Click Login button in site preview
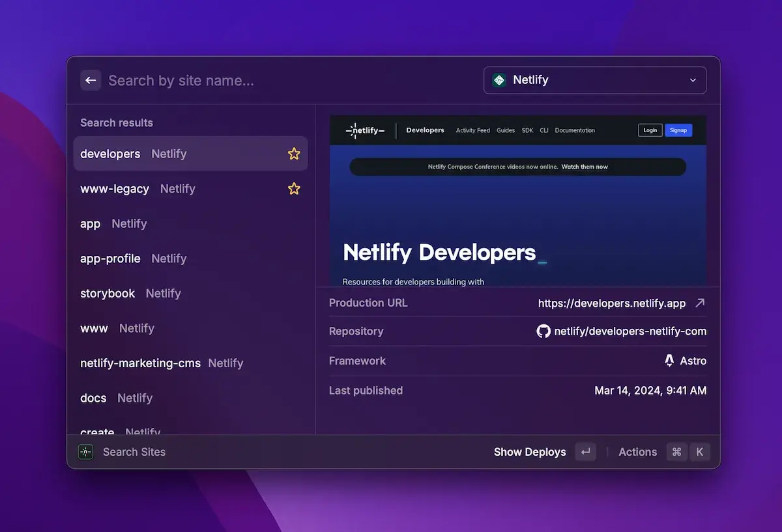The width and height of the screenshot is (782, 532). (x=650, y=130)
